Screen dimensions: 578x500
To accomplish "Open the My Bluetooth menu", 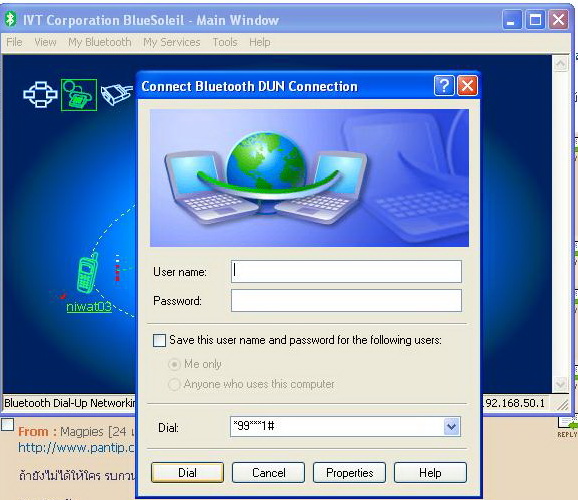I will click(x=100, y=42).
